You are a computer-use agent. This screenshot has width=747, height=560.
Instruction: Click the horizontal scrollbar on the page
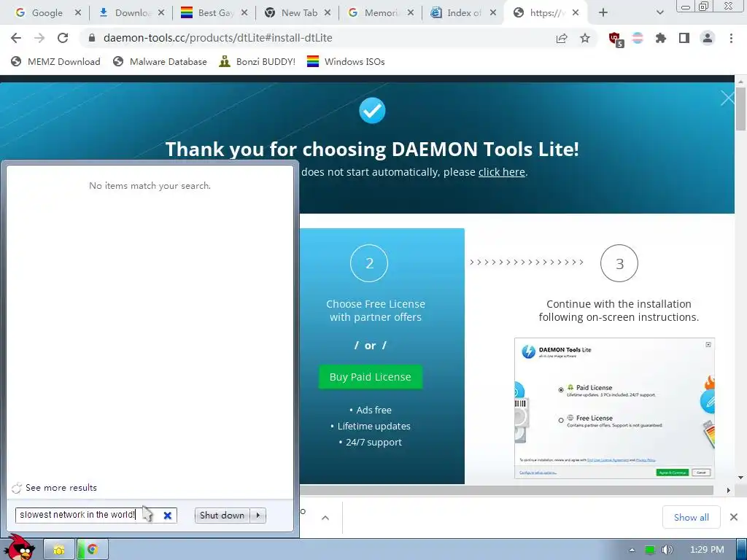(x=506, y=490)
